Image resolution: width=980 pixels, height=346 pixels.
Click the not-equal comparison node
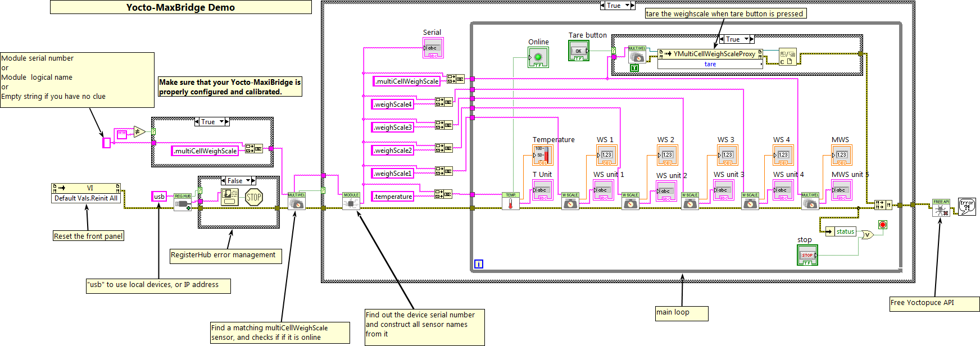[139, 132]
